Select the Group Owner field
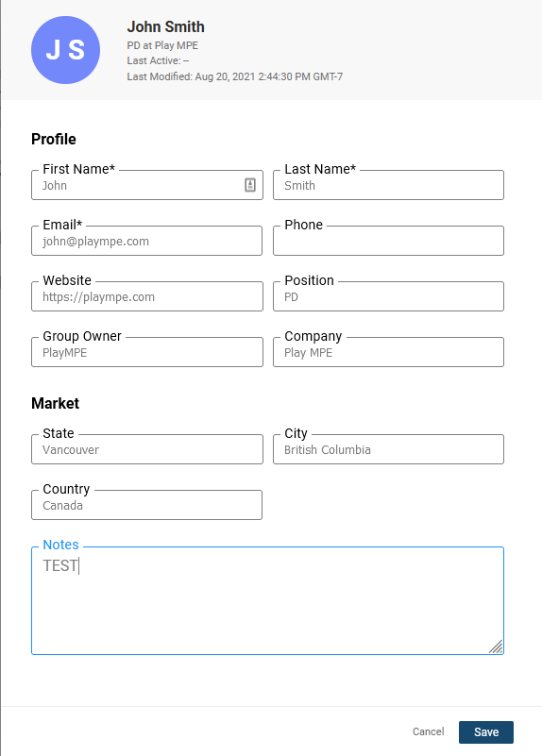Screen dimensions: 542x756 click(147, 352)
